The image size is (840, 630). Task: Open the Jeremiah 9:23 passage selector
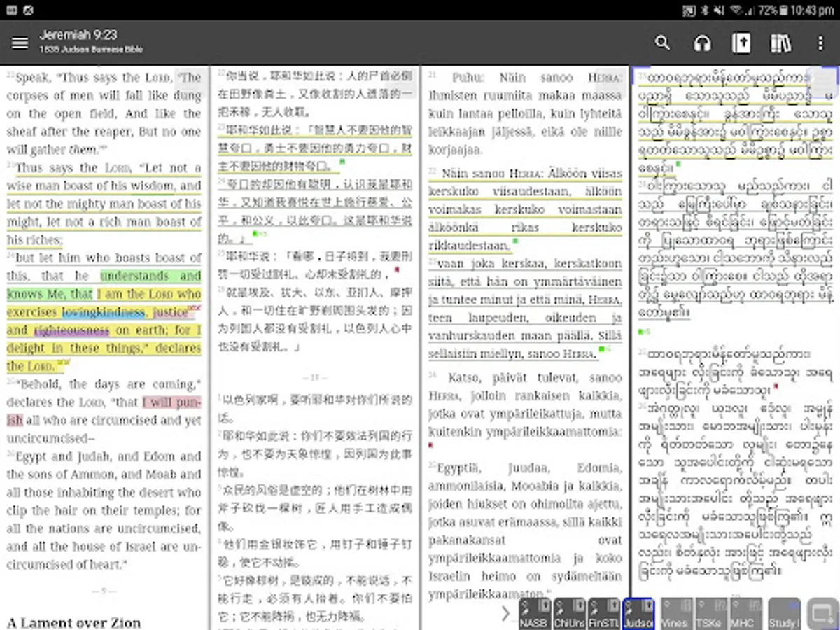click(78, 35)
